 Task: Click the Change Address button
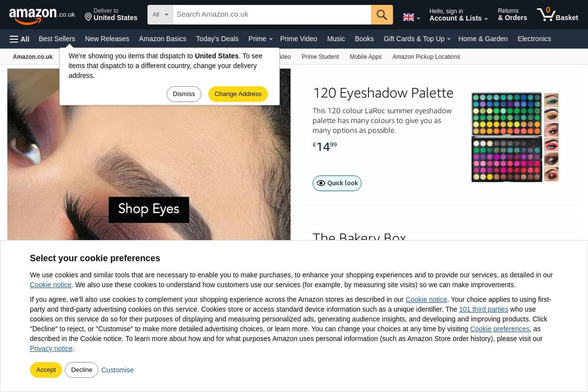click(238, 94)
